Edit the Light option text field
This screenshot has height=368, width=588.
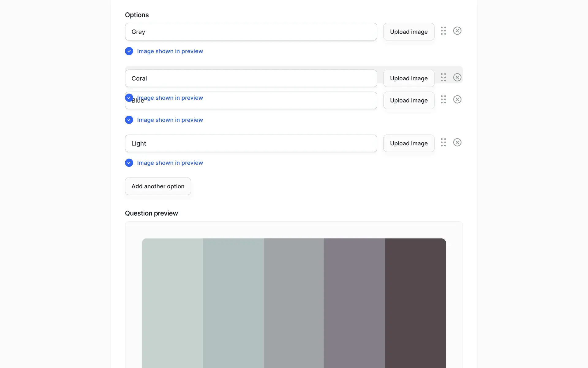point(251,143)
